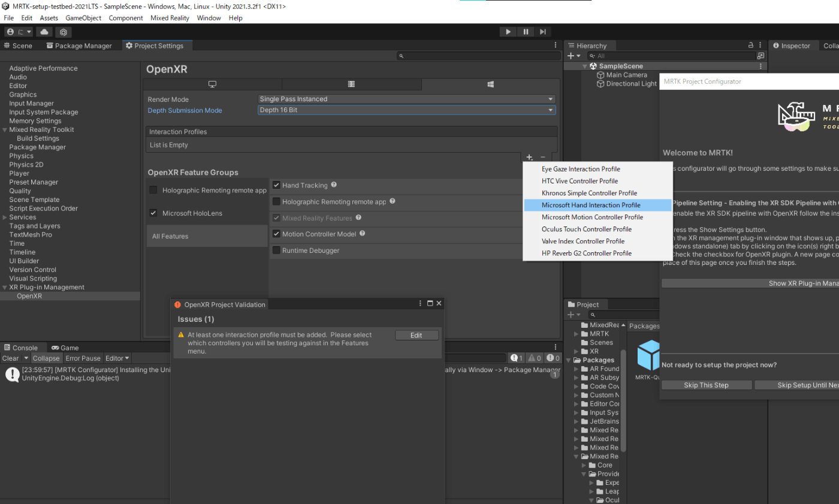Select the dedicated server platform tab icon
The image size is (839, 504).
click(x=351, y=84)
